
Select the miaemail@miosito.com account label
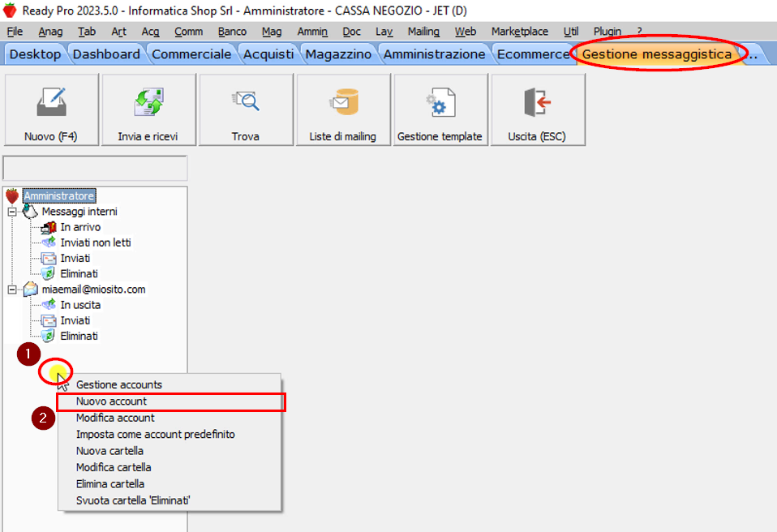94,290
